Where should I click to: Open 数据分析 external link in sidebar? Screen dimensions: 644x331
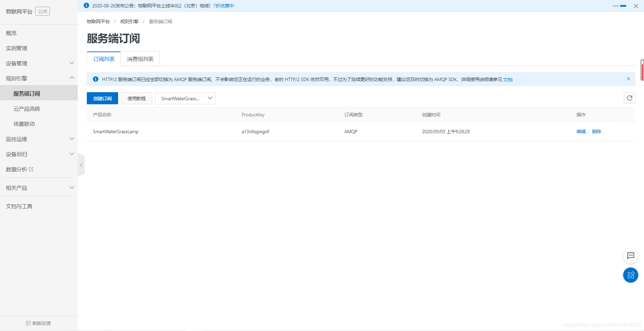click(x=20, y=169)
